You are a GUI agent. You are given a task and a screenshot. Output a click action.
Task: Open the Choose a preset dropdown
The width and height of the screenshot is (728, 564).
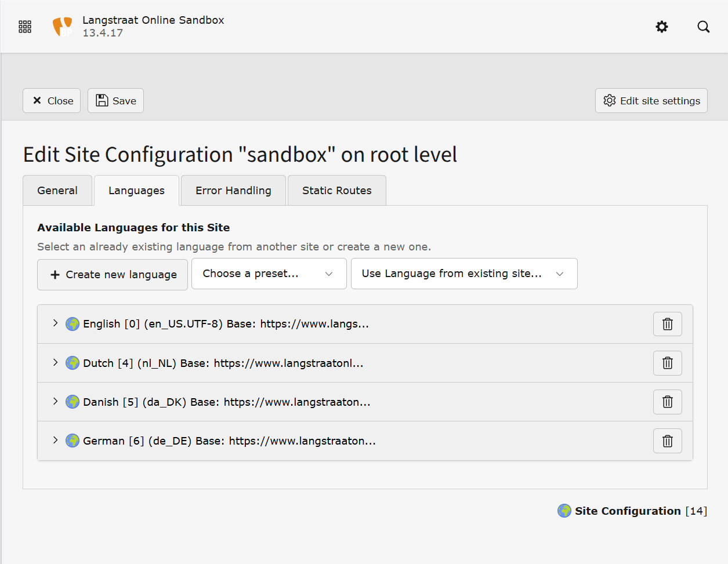point(269,274)
